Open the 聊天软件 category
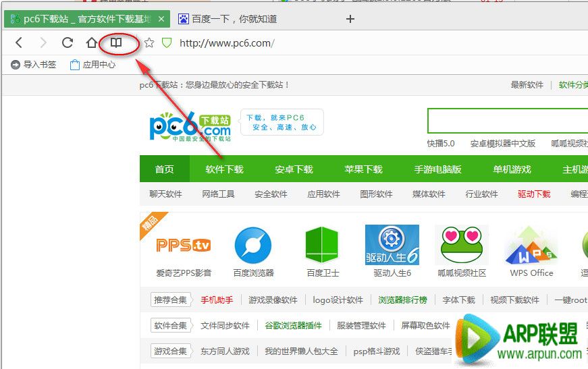 [x=166, y=194]
